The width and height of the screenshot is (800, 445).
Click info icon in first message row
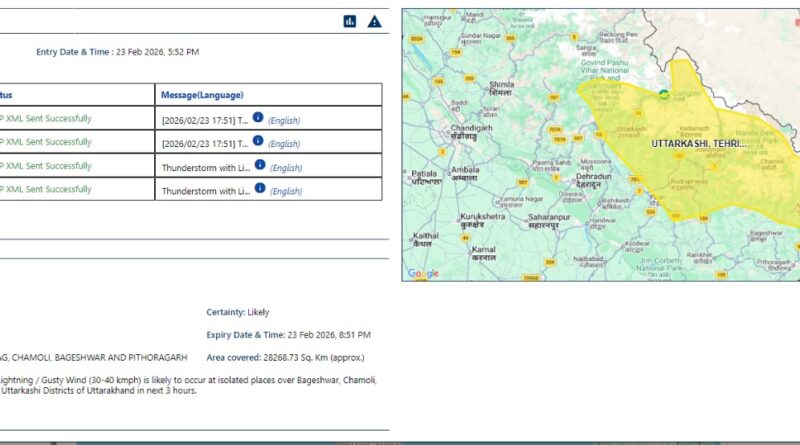pyautogui.click(x=258, y=118)
